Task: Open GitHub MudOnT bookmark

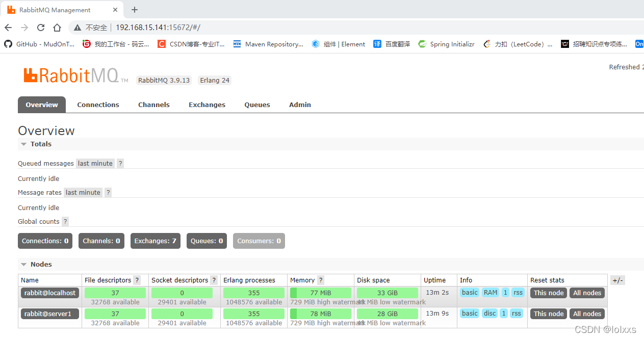Action: click(39, 44)
